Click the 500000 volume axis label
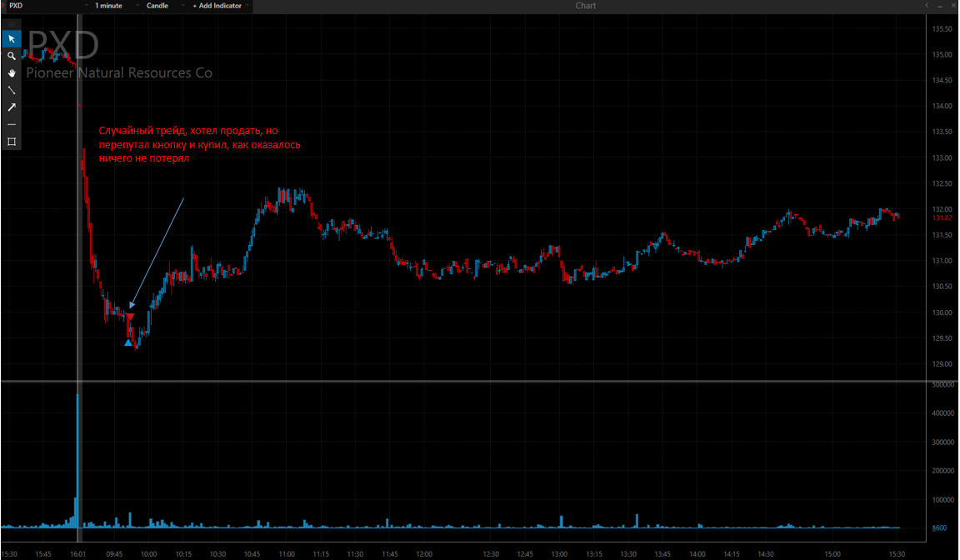Image resolution: width=960 pixels, height=560 pixels. pyautogui.click(x=943, y=385)
